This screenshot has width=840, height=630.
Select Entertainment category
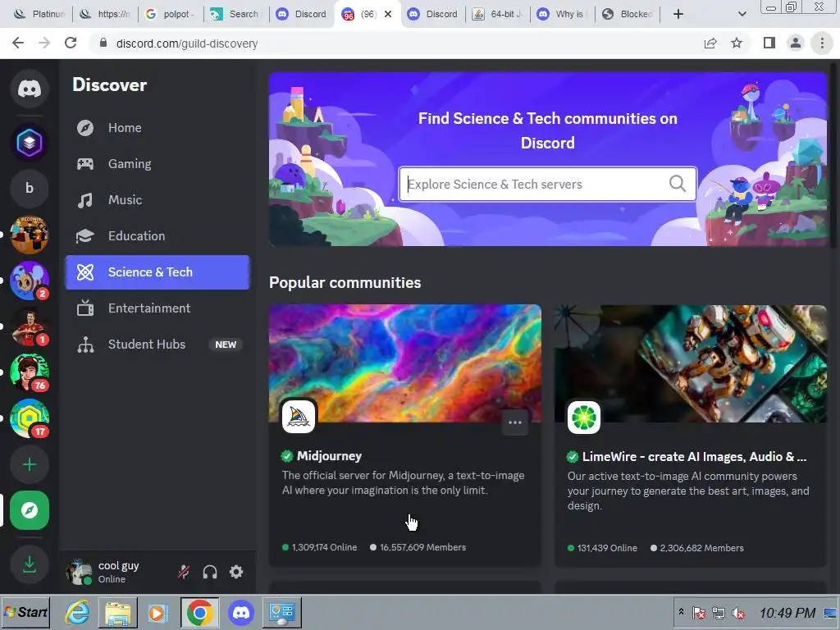tap(157, 308)
